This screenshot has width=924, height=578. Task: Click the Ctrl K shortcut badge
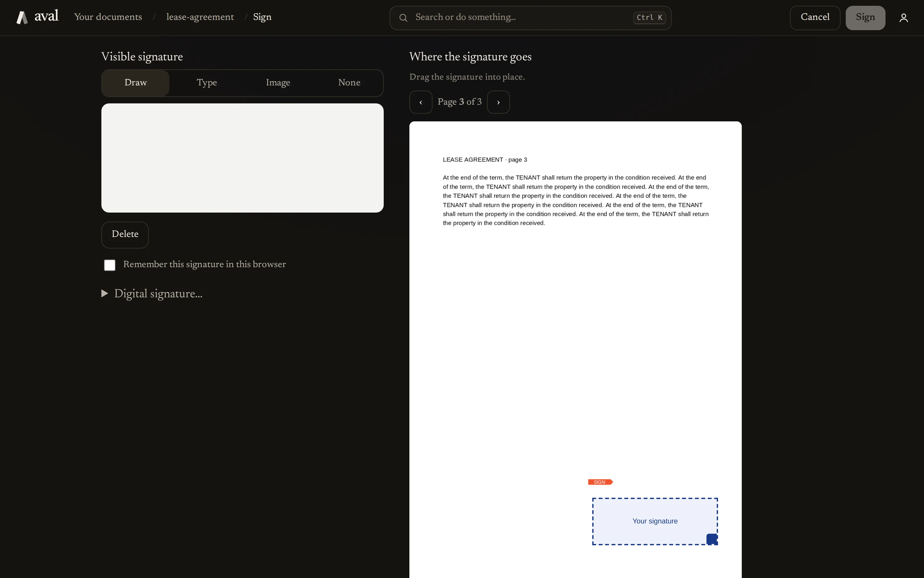649,18
